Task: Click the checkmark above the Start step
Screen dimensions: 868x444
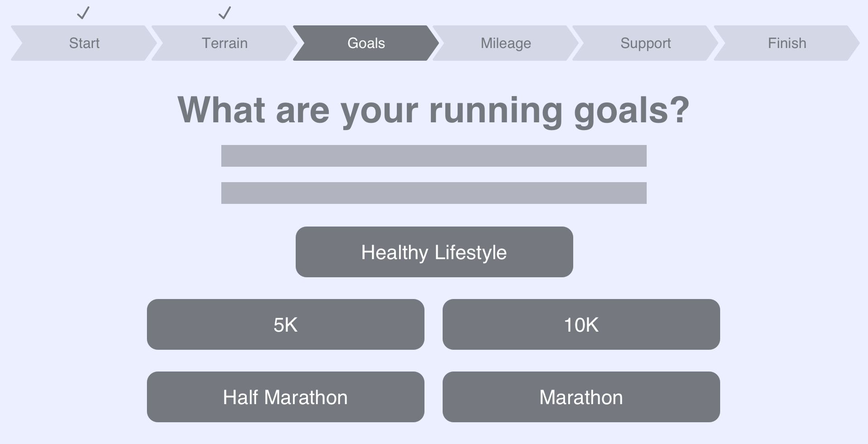Action: coord(83,13)
